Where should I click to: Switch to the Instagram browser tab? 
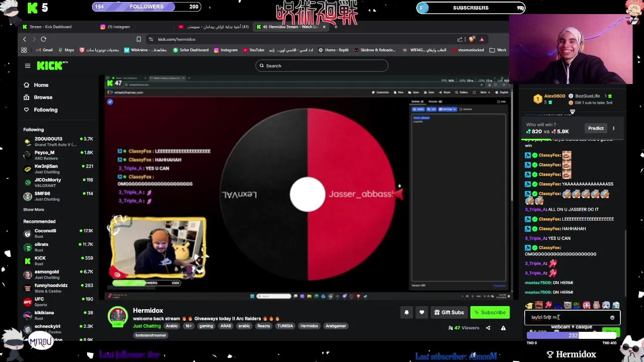(118, 27)
